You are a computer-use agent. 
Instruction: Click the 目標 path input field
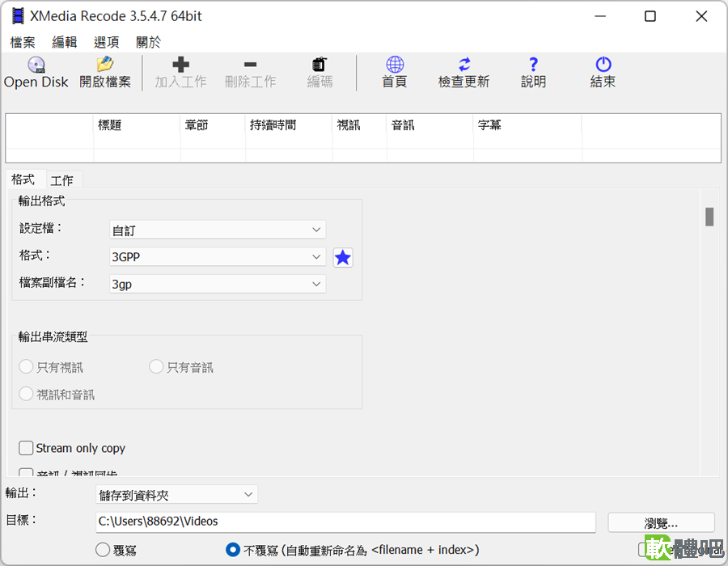tap(345, 522)
